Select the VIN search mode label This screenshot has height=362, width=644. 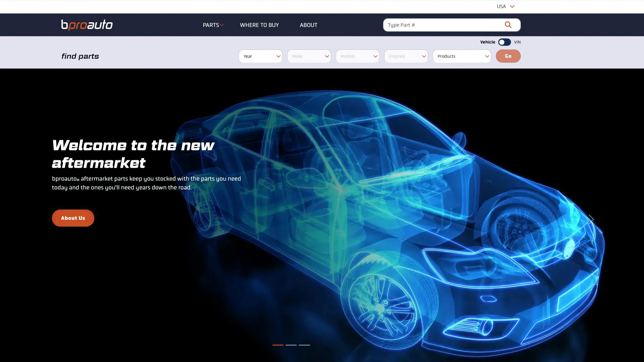[x=517, y=42]
